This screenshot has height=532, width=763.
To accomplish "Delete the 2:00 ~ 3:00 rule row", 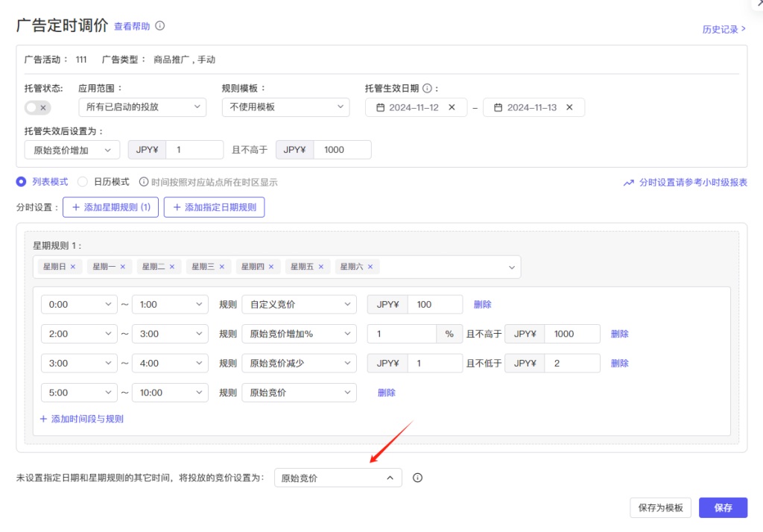I will tap(619, 334).
